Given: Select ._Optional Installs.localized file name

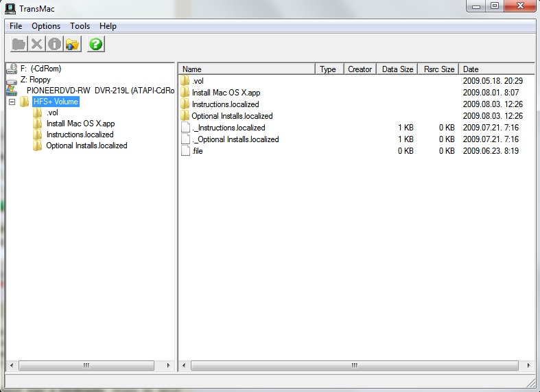Looking at the screenshot, I should [x=235, y=139].
